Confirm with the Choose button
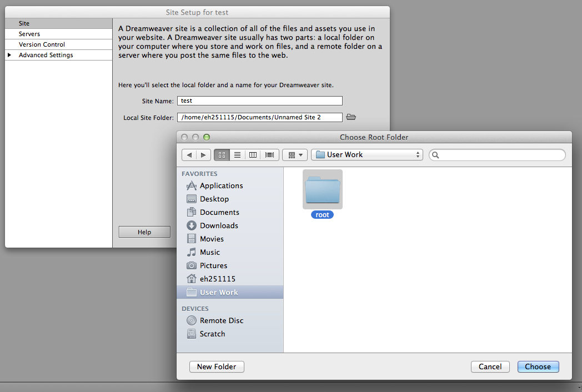The height and width of the screenshot is (392, 582). [x=538, y=366]
